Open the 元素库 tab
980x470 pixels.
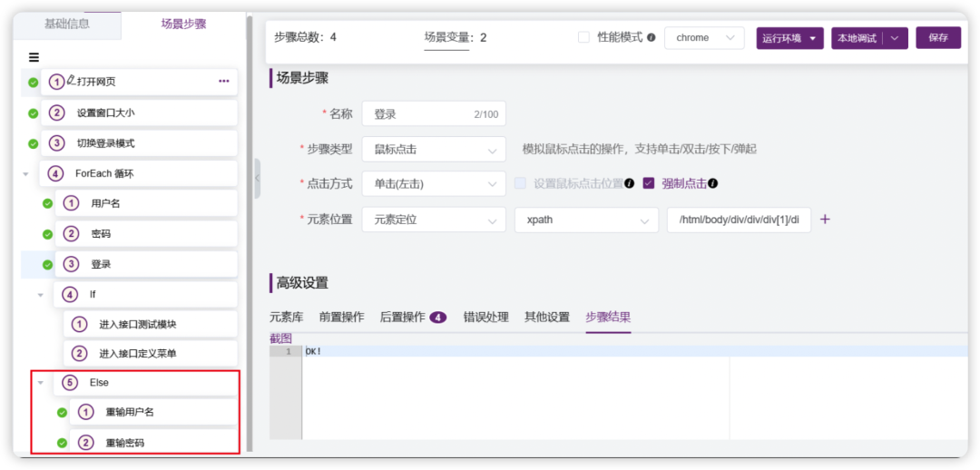286,317
